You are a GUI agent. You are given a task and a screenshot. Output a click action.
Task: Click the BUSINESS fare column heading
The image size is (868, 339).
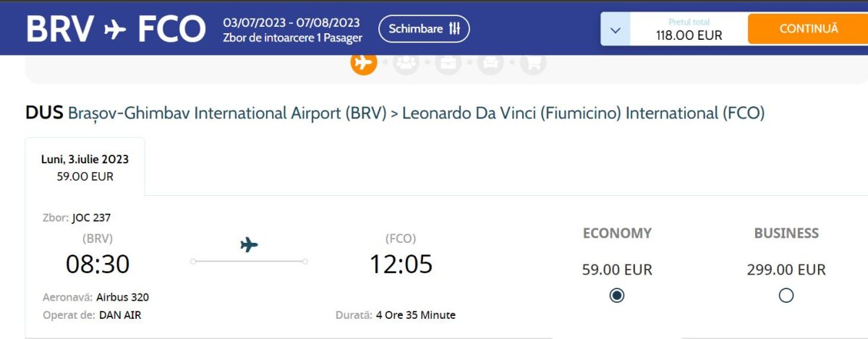tap(786, 233)
